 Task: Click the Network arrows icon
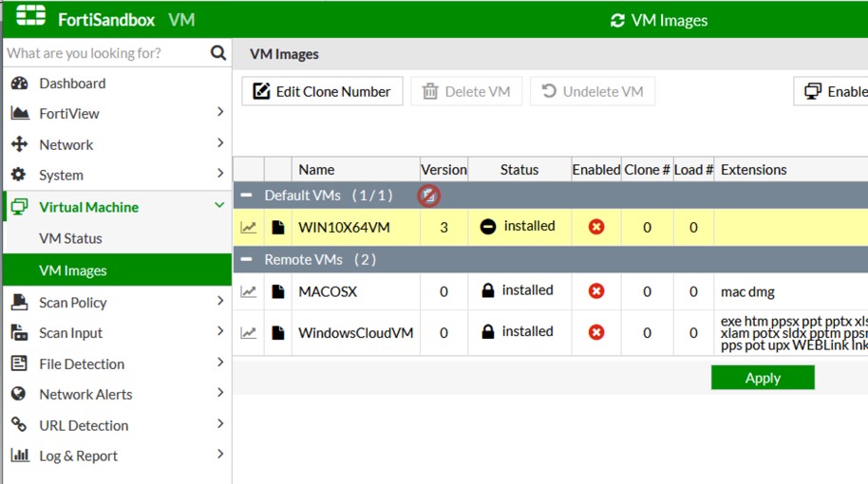click(x=19, y=144)
